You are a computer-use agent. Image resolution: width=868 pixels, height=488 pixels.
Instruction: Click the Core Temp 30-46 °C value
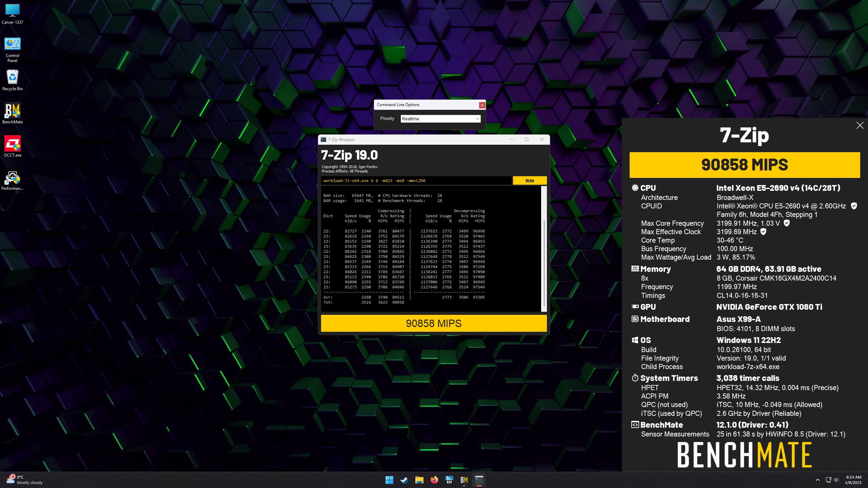pos(730,240)
